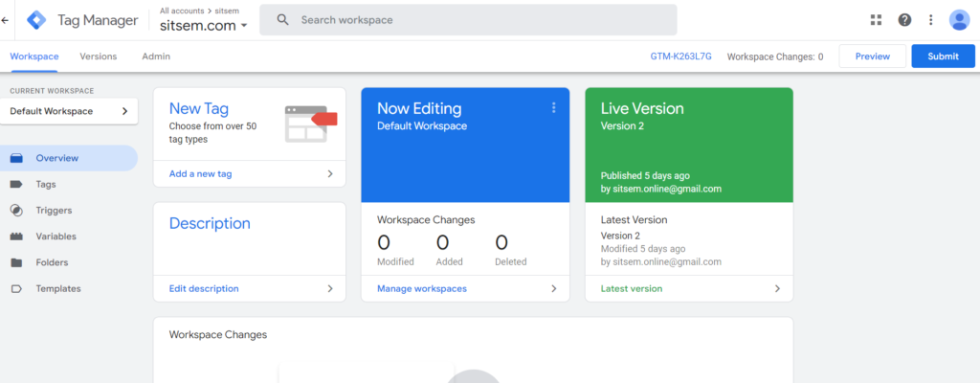The width and height of the screenshot is (980, 383).
Task: Click the Overview sidebar icon
Action: pos(16,158)
